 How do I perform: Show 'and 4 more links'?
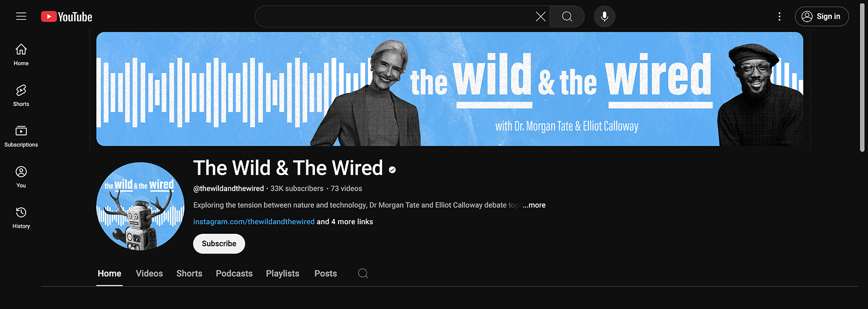(345, 222)
